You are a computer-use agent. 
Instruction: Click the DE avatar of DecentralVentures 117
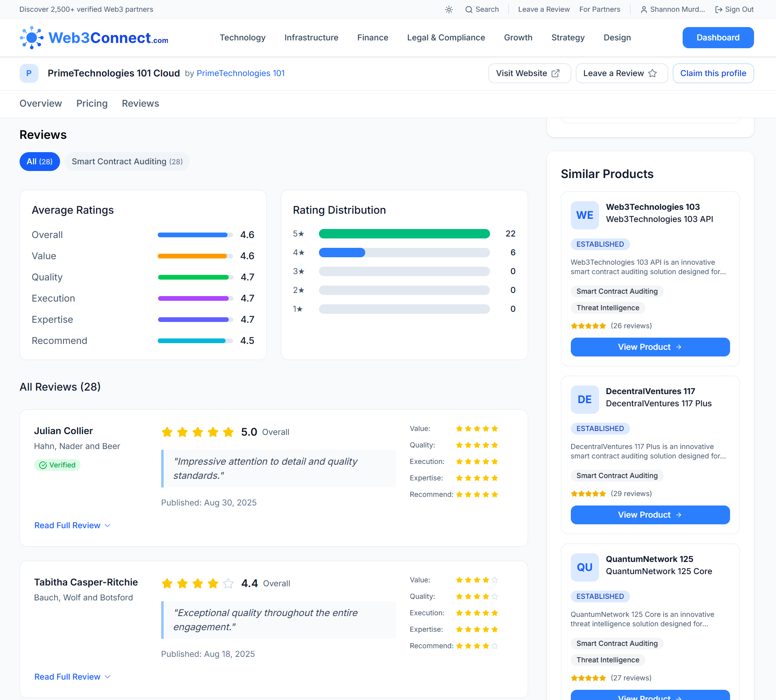click(585, 399)
